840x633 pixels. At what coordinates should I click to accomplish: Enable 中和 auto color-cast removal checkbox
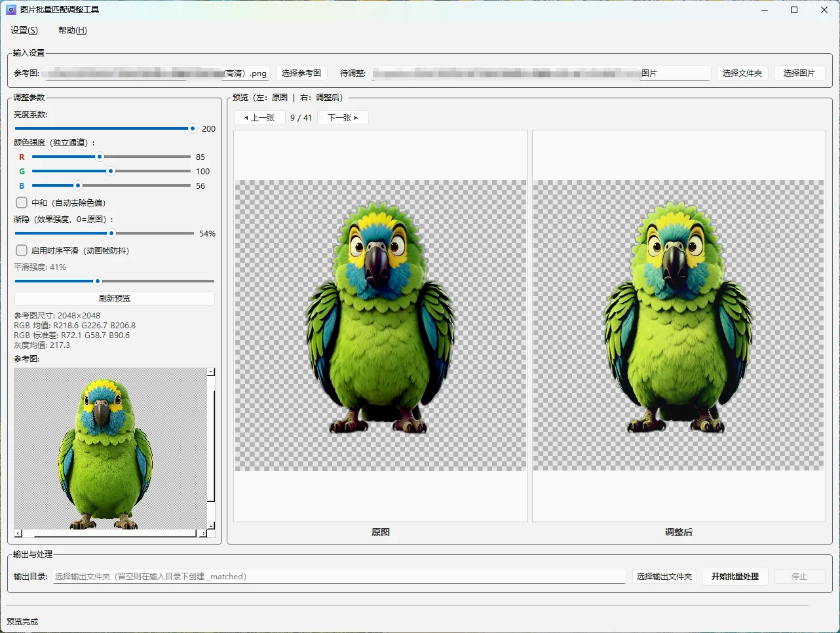coord(22,203)
